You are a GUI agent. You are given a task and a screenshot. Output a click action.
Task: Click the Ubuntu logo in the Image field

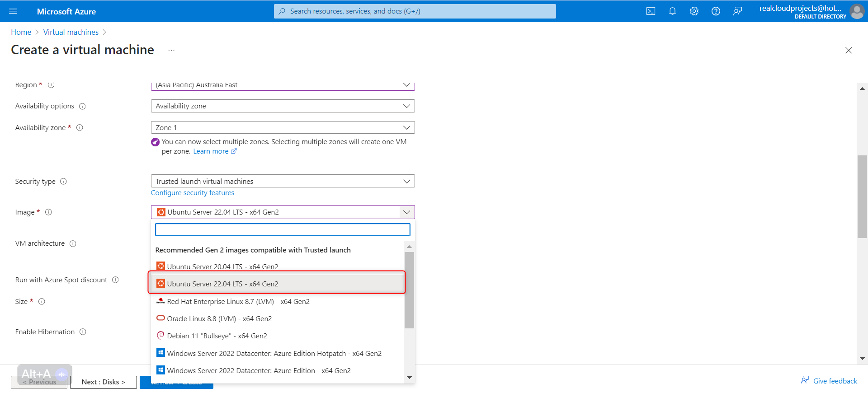[161, 212]
